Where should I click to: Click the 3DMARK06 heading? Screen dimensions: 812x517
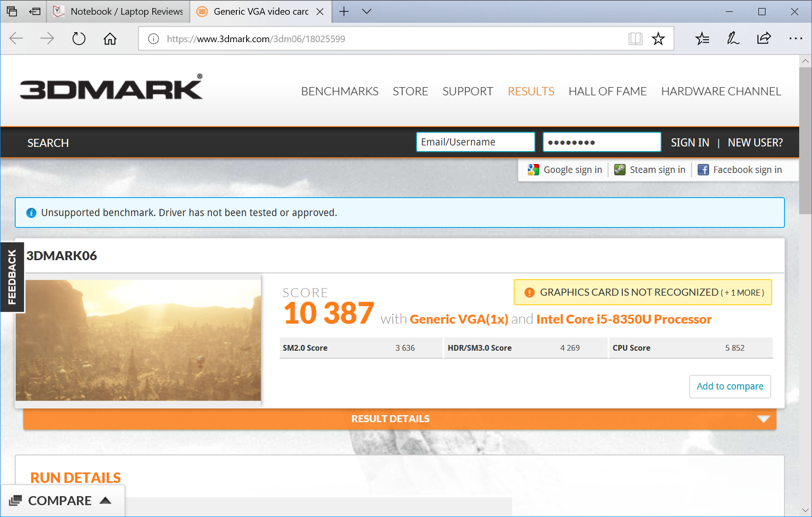[x=62, y=256]
